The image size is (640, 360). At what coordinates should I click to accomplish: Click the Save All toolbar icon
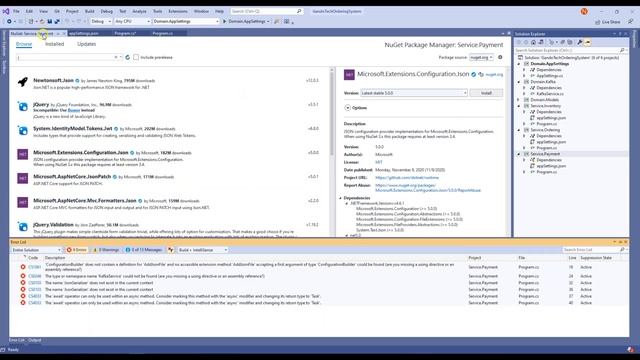point(57,21)
